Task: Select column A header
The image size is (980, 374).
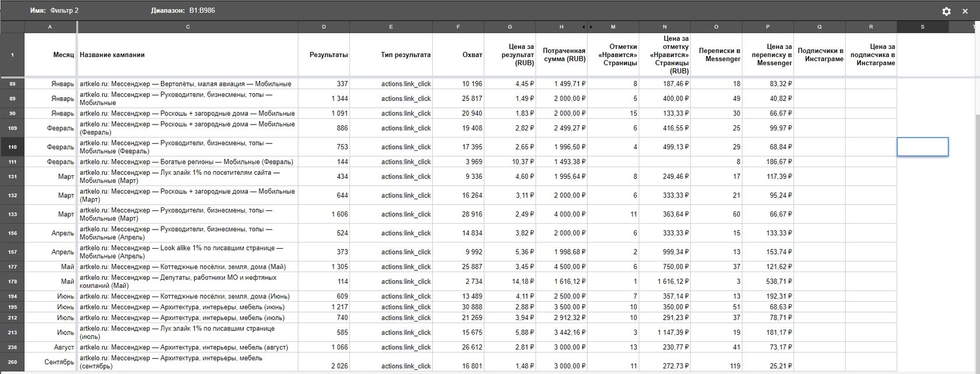Action: click(50, 27)
